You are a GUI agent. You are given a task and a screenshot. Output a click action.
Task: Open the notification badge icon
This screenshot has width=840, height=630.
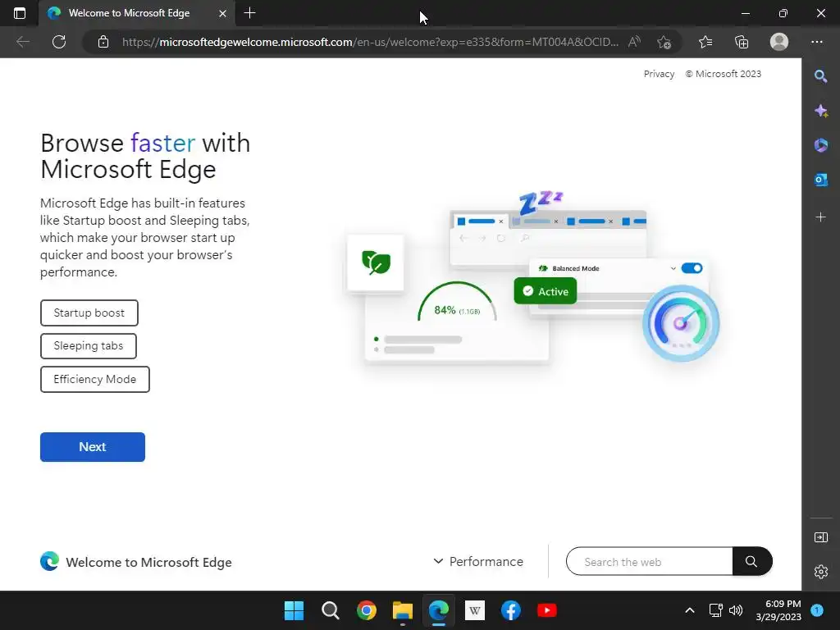pyautogui.click(x=817, y=610)
